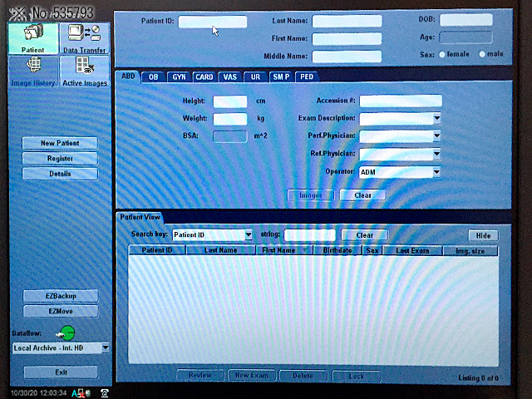Switch to the VAS tab
Screen dimensions: 532x399
[x=229, y=77]
